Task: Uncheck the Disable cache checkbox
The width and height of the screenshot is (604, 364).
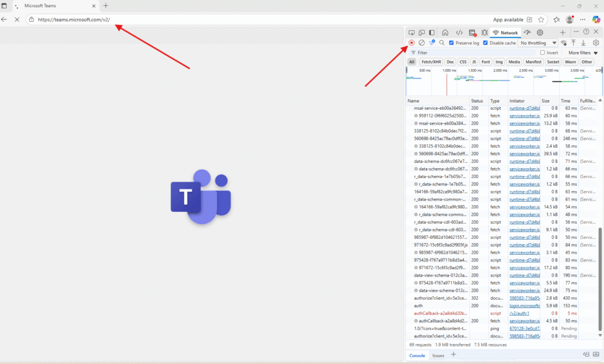Action: pos(485,43)
